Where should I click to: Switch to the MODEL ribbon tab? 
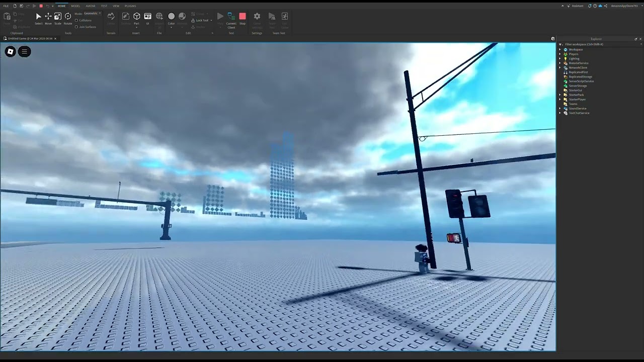[x=75, y=6]
